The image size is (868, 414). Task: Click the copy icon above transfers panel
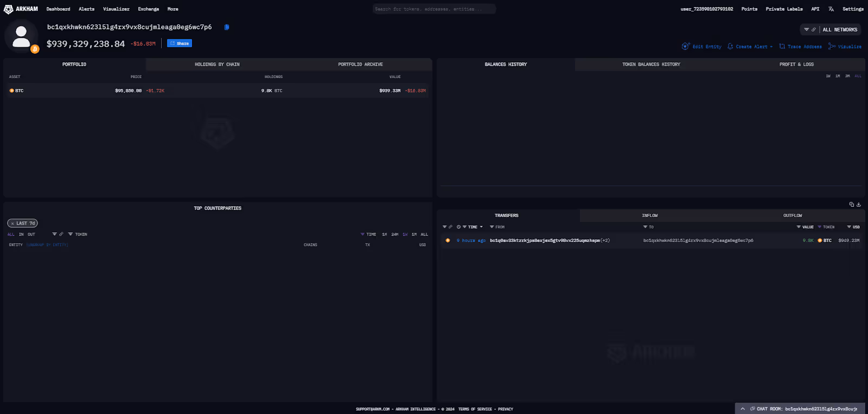pos(852,205)
